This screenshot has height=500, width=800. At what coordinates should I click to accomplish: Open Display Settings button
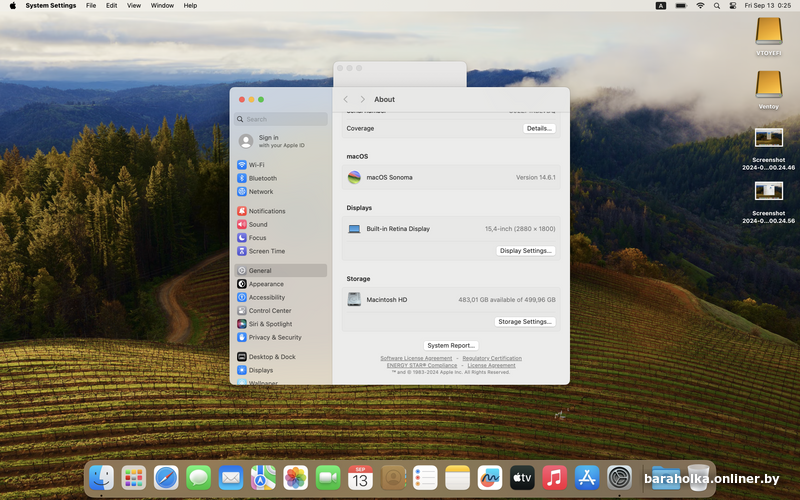click(526, 251)
